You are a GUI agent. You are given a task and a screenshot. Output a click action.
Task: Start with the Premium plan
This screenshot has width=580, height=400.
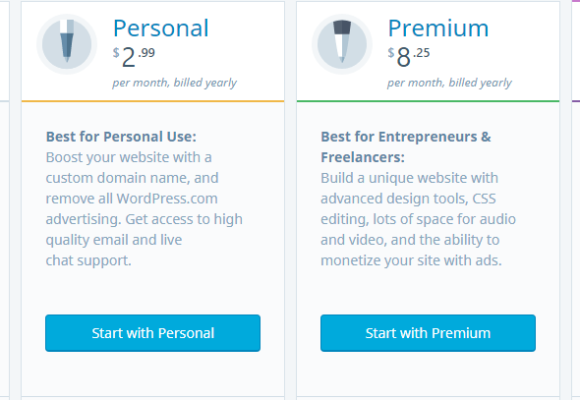click(428, 333)
